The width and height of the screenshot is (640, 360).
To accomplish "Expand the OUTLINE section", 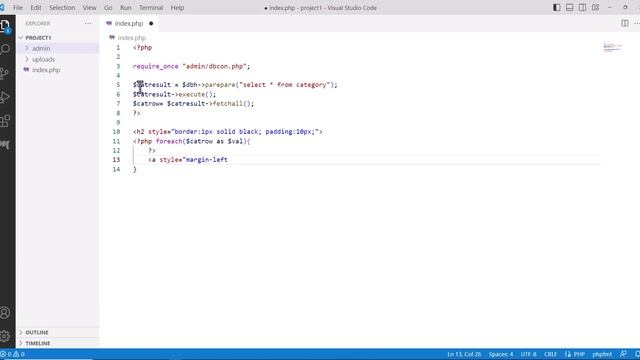I will point(37,332).
